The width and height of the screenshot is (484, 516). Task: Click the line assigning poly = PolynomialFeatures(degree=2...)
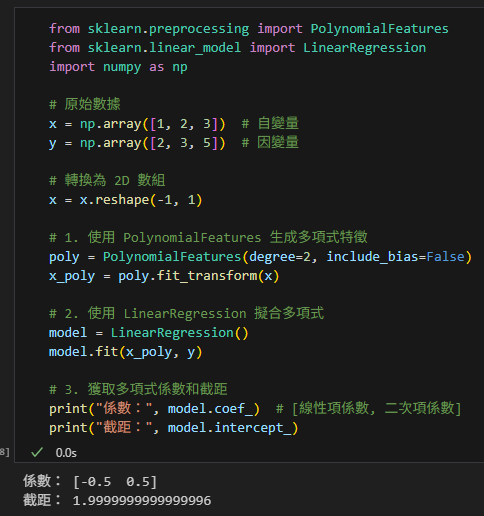click(260, 257)
